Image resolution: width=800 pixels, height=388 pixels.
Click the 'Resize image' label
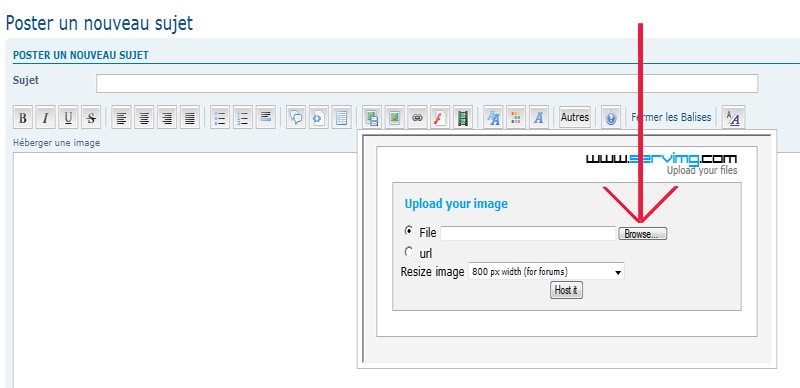(x=432, y=272)
